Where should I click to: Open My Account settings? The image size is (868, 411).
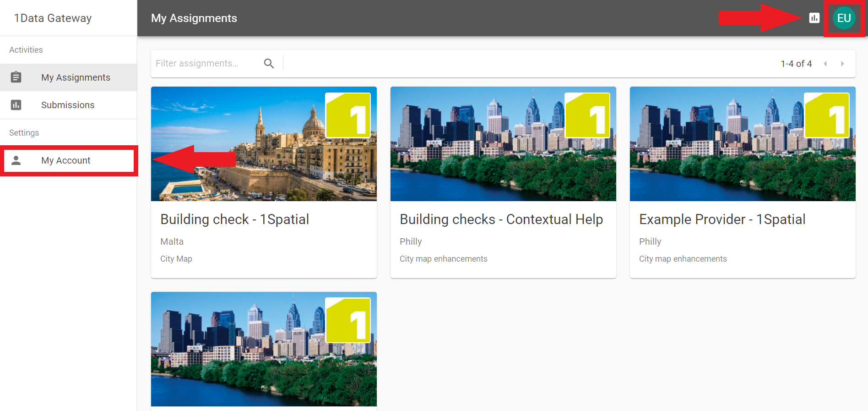pos(66,160)
